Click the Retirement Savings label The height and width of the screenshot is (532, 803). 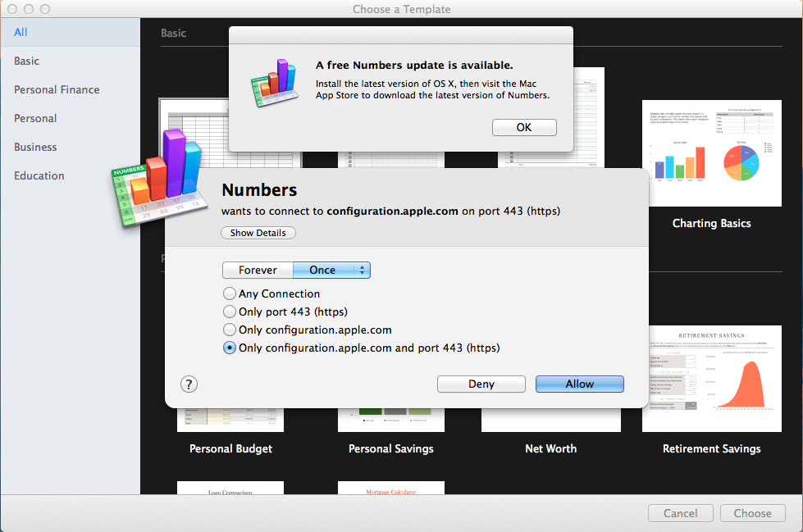click(x=711, y=448)
